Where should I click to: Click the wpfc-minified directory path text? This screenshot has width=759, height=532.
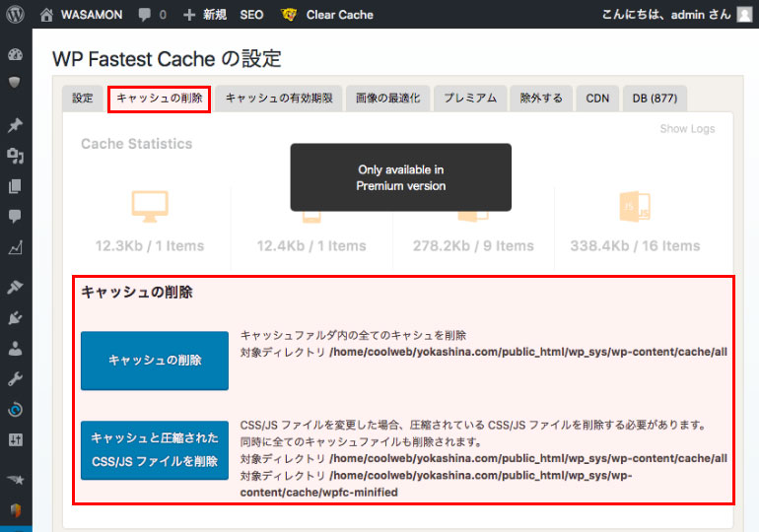[436, 484]
